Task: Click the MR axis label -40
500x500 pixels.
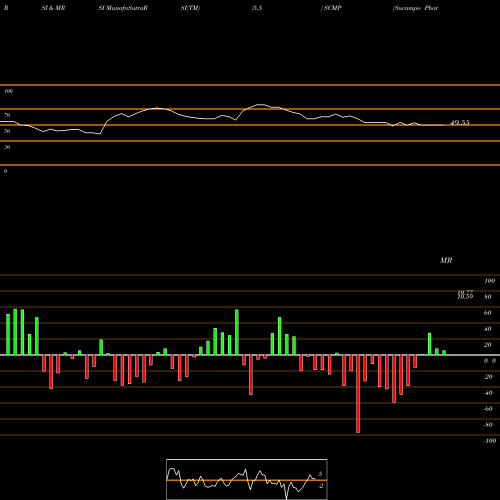Action: 488,393
